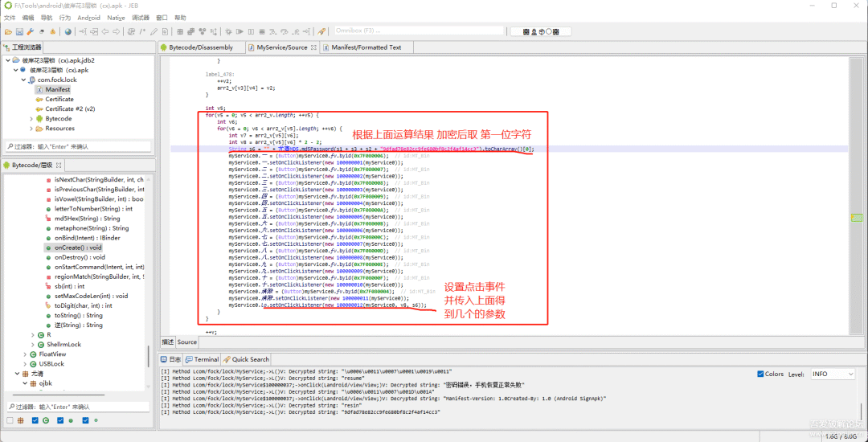
Task: Click the comment '/*' toolbar icon
Action: 142,31
